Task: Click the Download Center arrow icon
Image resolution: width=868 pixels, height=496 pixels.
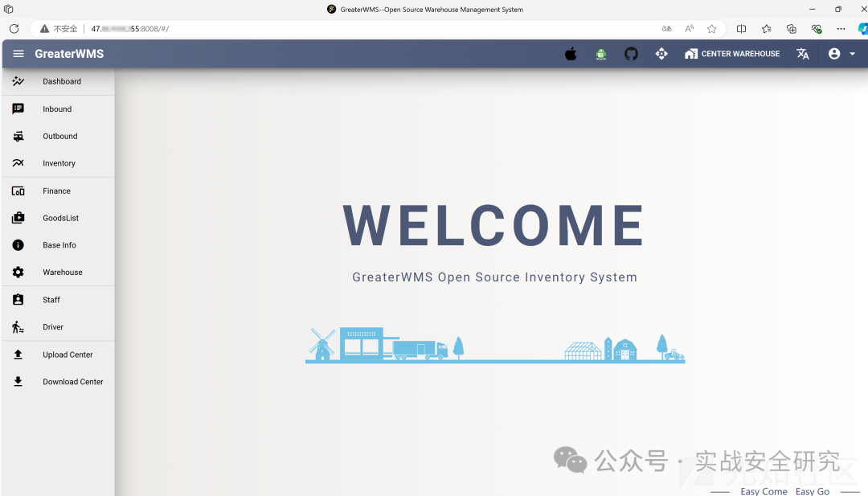Action: (18, 381)
